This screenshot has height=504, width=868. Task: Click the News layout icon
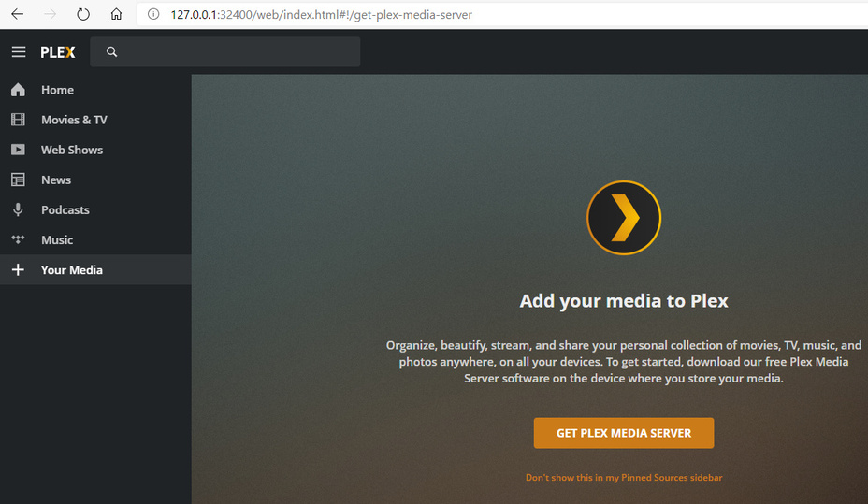(19, 180)
